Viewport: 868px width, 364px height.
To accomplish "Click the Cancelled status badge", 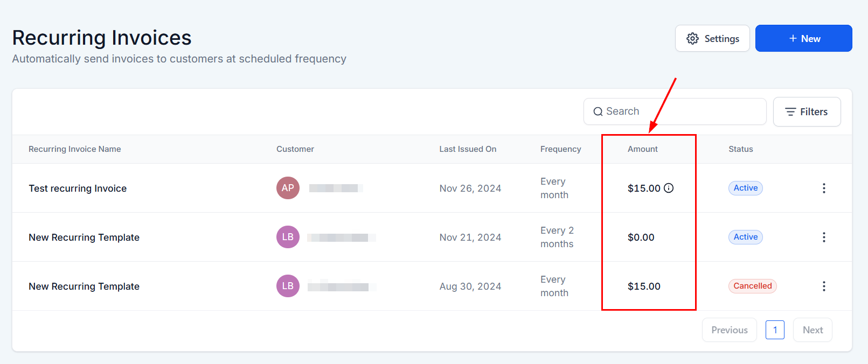I will pos(752,286).
